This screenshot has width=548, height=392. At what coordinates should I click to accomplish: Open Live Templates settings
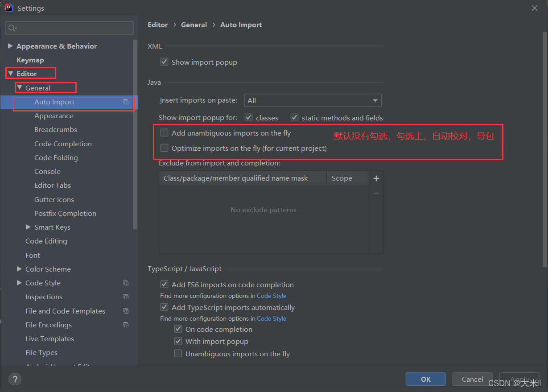(x=50, y=339)
